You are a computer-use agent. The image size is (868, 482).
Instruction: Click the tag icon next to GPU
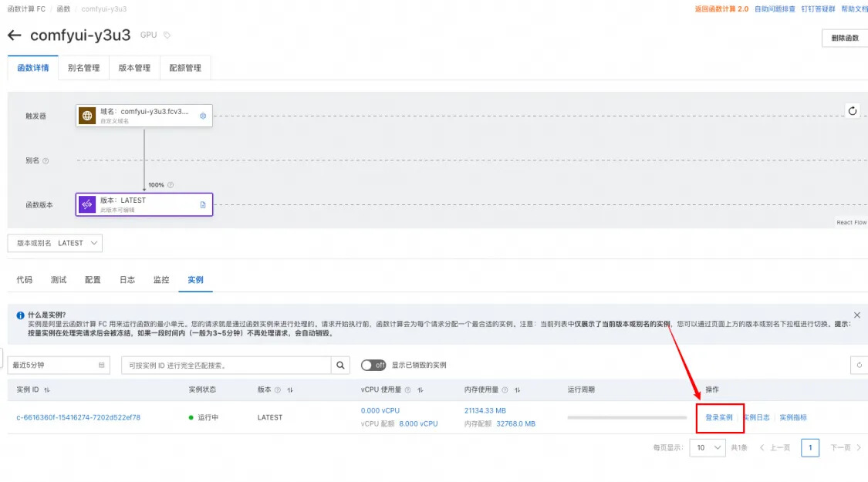click(167, 35)
